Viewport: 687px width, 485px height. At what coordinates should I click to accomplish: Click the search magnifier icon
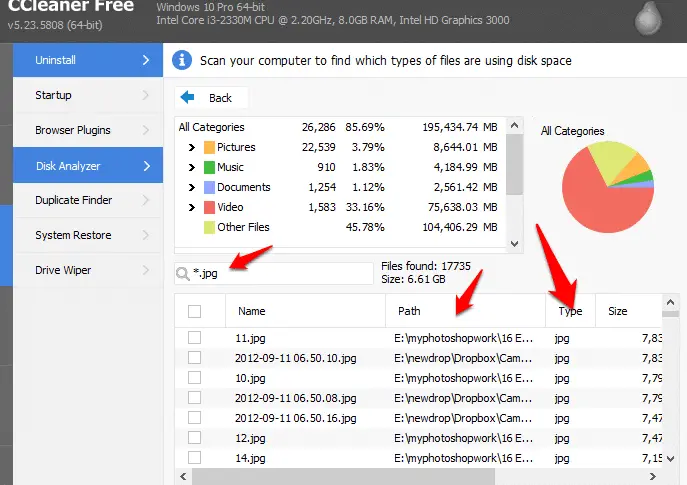pyautogui.click(x=182, y=274)
